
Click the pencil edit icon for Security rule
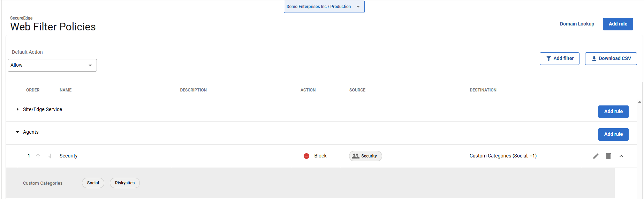click(596, 156)
